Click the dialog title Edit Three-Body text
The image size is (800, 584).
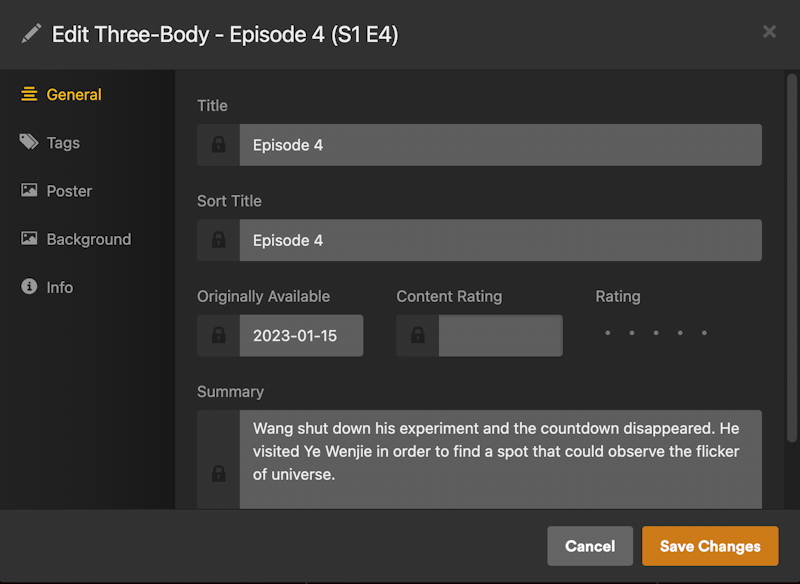[x=225, y=35]
